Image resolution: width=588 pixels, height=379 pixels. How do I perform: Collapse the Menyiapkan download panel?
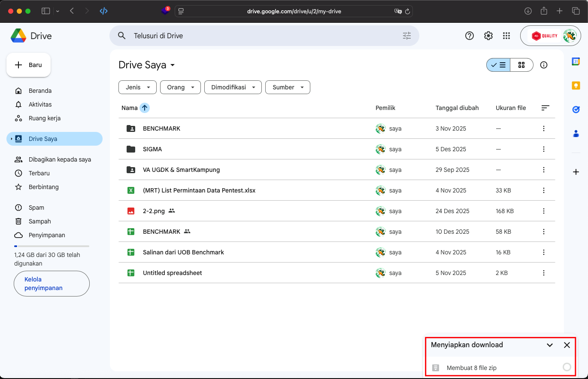click(x=550, y=345)
